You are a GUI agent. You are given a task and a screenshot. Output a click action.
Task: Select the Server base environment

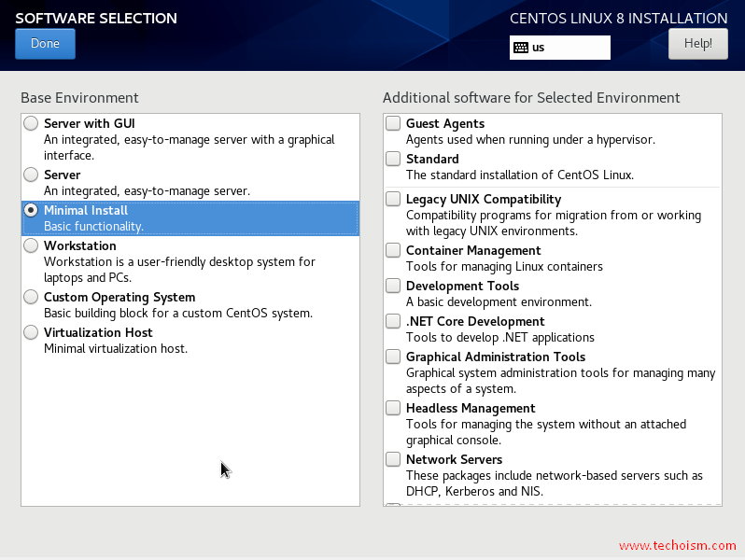point(31,175)
